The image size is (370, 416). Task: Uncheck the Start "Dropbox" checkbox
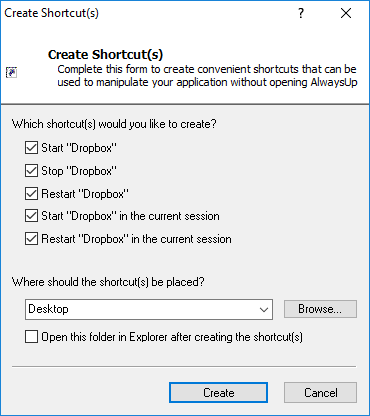coord(31,148)
